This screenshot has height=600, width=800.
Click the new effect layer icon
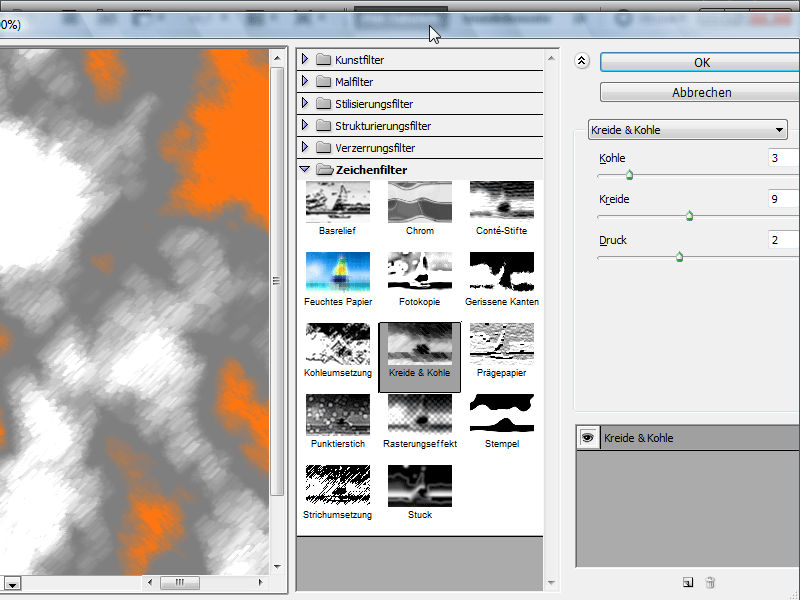click(688, 582)
